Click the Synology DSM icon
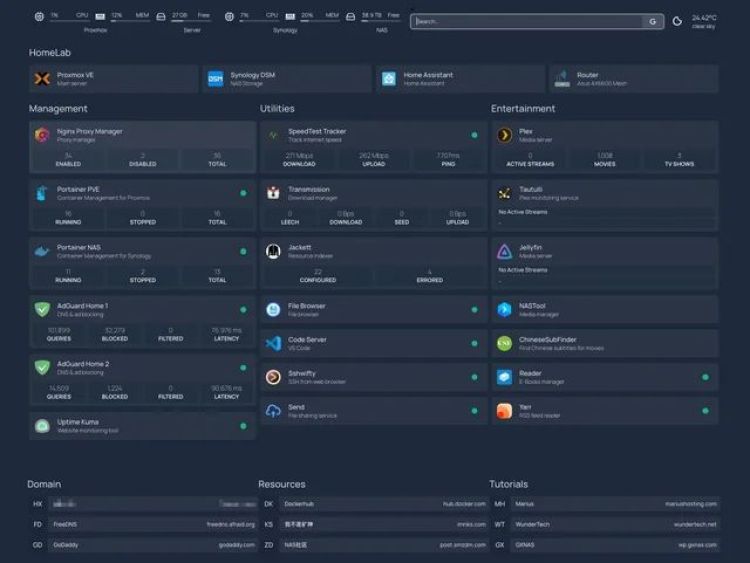This screenshot has height=563, width=750. [x=215, y=79]
